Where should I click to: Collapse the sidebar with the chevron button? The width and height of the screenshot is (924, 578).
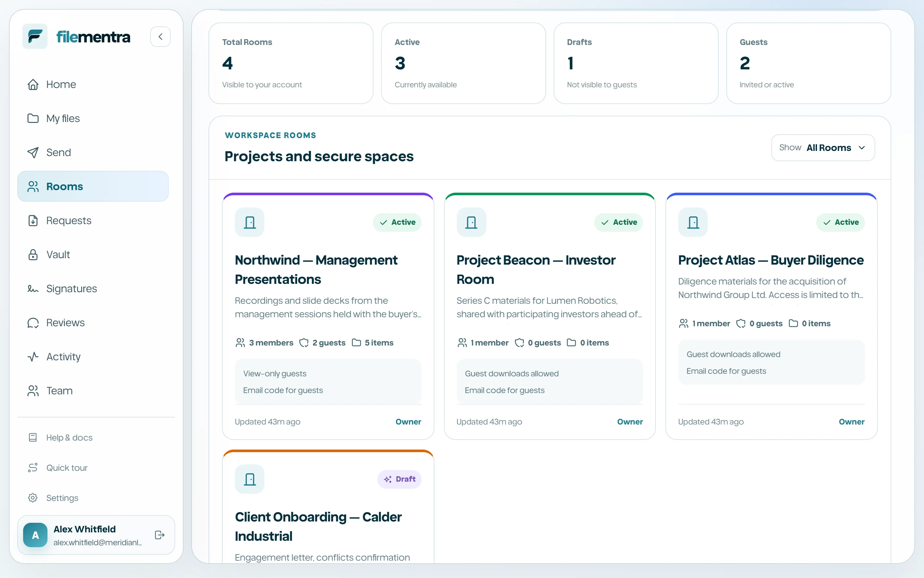[160, 37]
